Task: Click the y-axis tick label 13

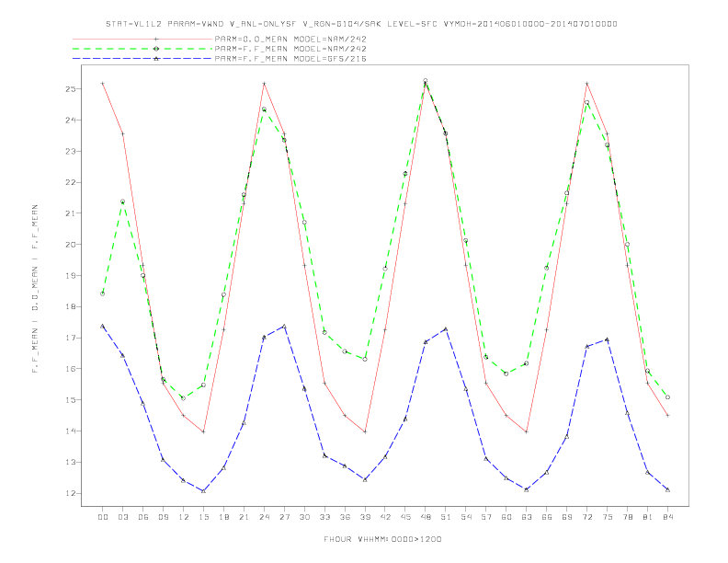Action: [x=71, y=462]
